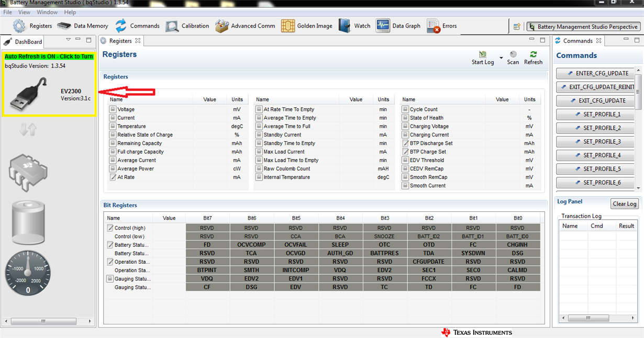Open the View menu

point(24,12)
